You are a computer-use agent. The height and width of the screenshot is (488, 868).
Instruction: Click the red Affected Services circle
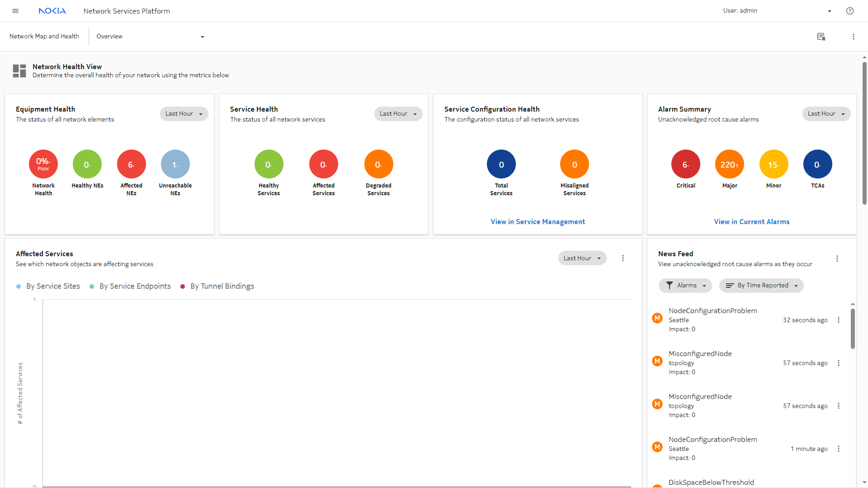pyautogui.click(x=324, y=164)
